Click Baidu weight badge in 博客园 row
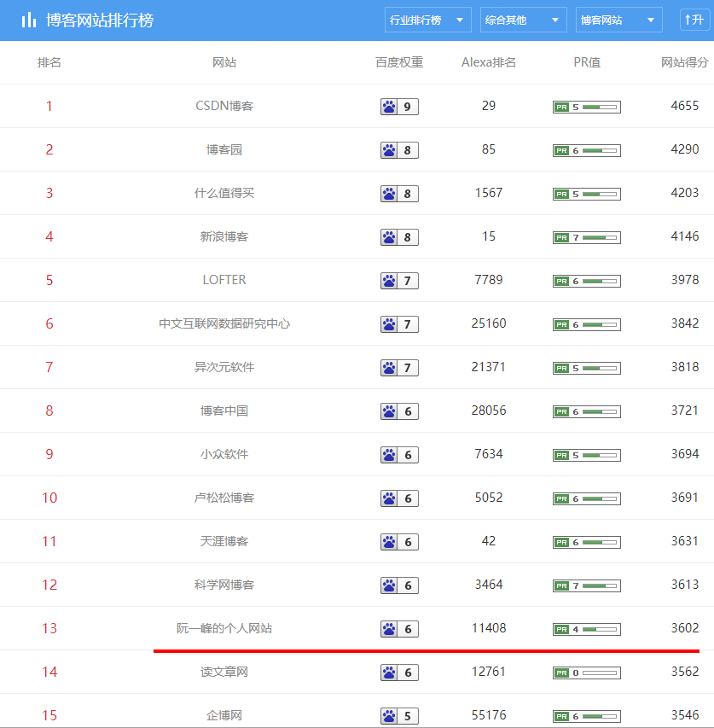The image size is (714, 728). (399, 150)
